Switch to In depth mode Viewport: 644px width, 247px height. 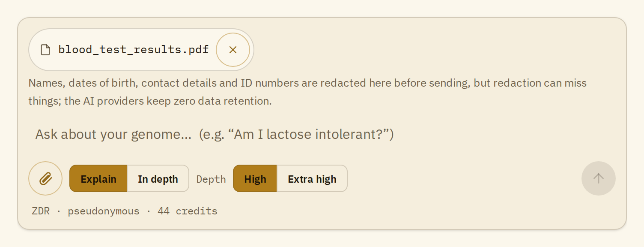coord(158,178)
